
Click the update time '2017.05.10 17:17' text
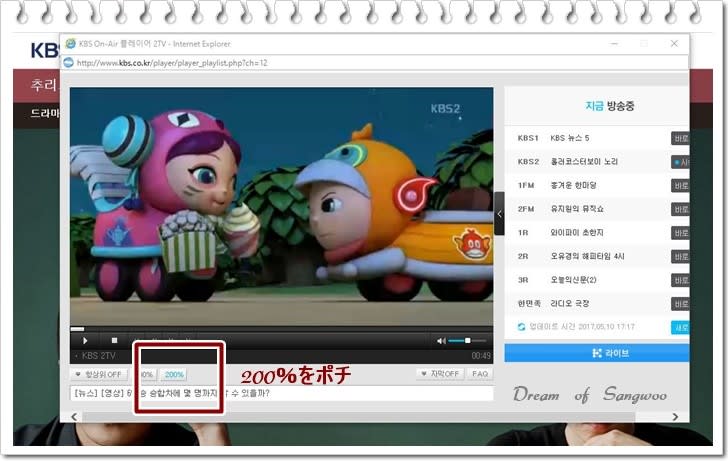(x=605, y=327)
